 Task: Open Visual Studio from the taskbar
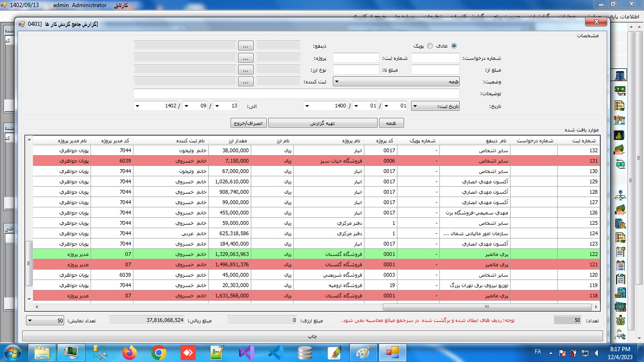pos(246,352)
